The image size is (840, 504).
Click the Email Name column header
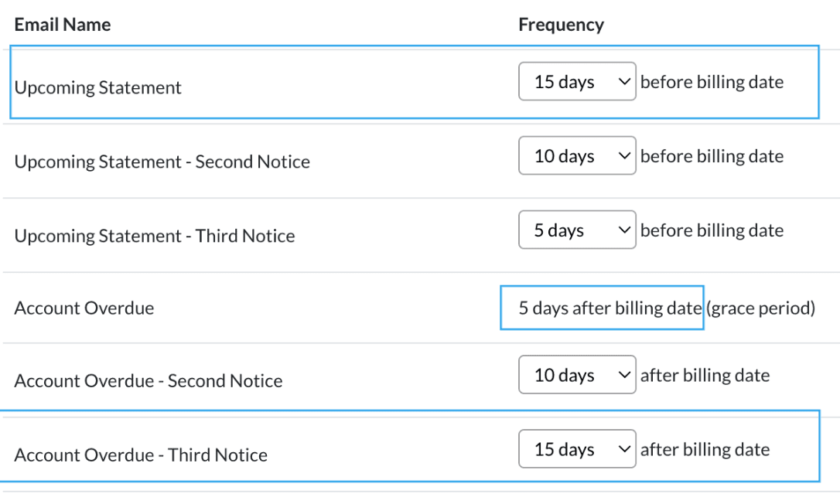tap(63, 25)
